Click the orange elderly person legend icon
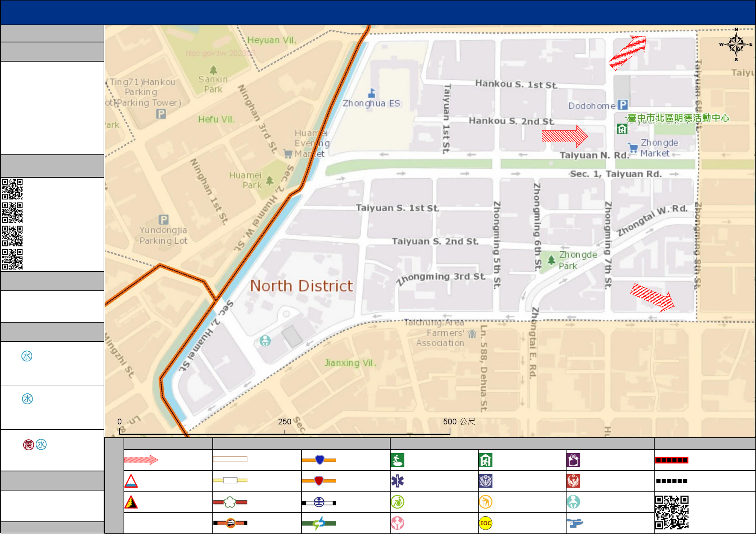This screenshot has height=534, width=756. pos(486,502)
